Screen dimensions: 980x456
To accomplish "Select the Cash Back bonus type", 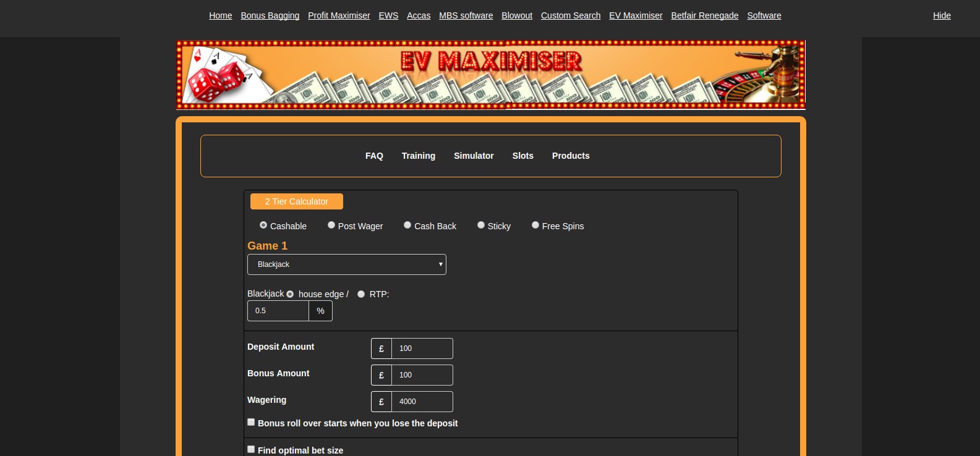I will (x=407, y=225).
